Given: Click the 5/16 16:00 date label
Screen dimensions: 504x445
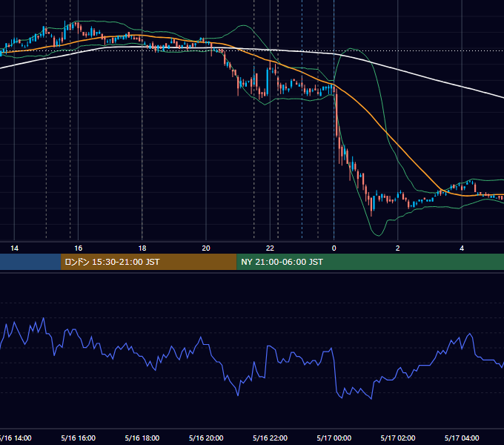Looking at the screenshot, I should tap(78, 438).
